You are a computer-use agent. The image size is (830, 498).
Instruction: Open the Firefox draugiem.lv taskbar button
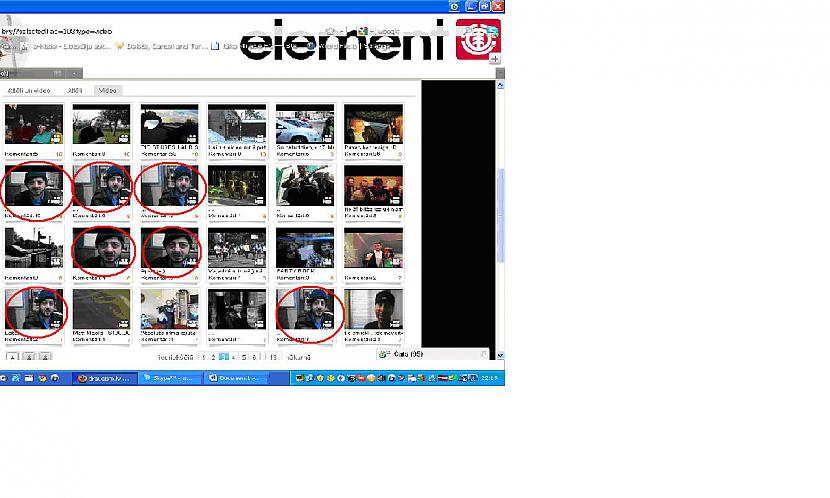click(x=104, y=378)
